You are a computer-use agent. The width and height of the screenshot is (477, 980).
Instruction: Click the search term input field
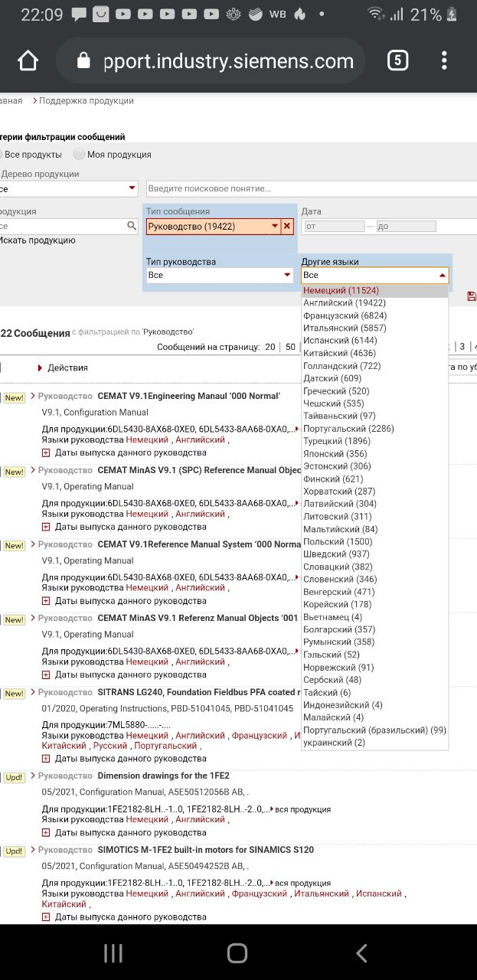coord(311,188)
